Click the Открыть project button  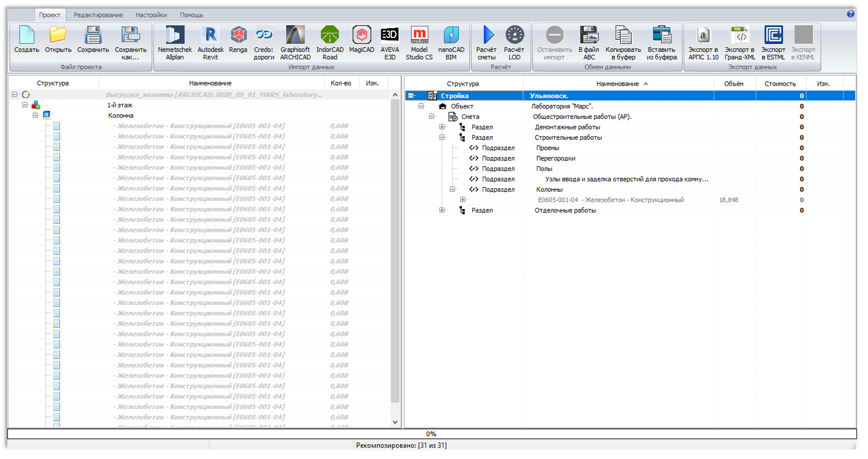58,40
